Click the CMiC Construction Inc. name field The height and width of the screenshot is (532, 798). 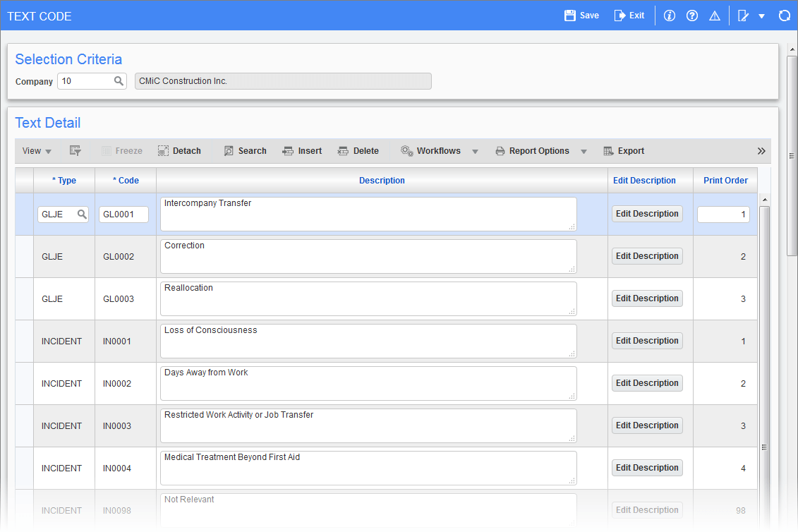(x=283, y=81)
